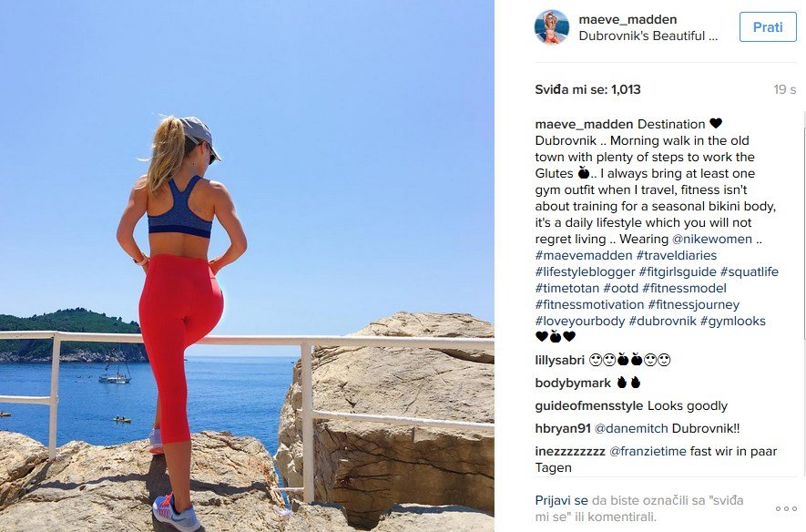Click the Prijavi se login link
The height and width of the screenshot is (532, 806).
(561, 500)
